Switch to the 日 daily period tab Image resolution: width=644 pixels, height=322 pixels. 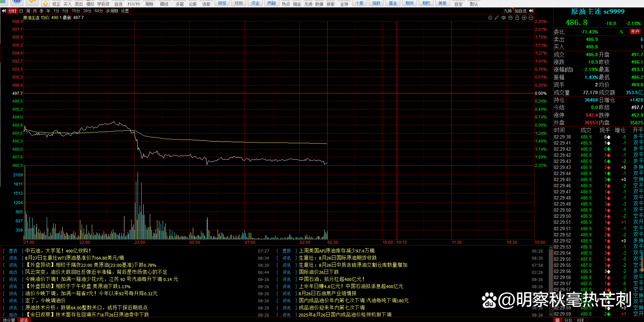21,11
